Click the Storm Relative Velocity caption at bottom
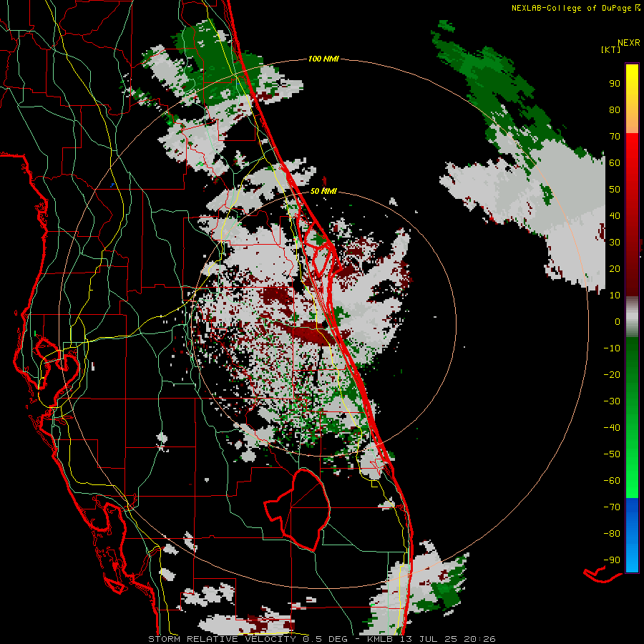 [x=322, y=639]
